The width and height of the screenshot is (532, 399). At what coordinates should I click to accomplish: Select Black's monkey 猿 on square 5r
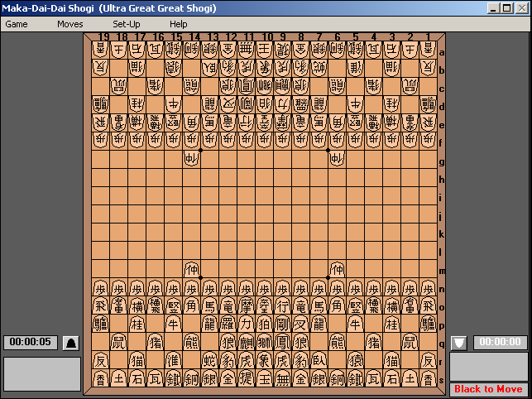tap(355, 361)
